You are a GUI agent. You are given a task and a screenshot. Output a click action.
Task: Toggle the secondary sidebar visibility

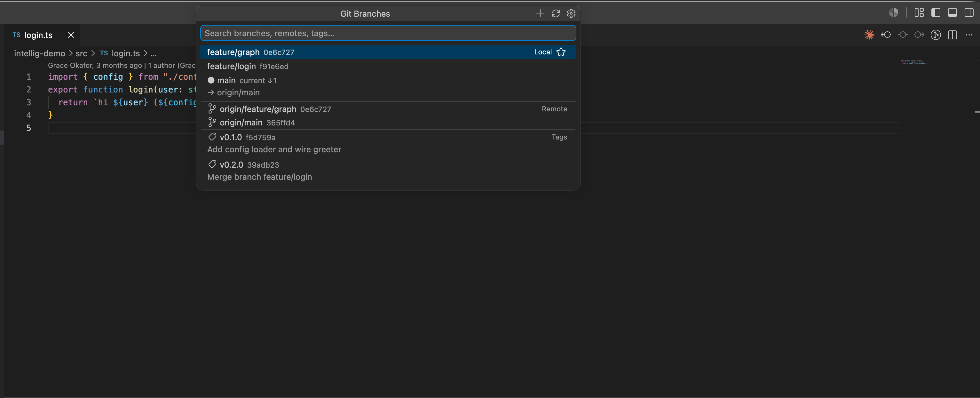point(969,12)
